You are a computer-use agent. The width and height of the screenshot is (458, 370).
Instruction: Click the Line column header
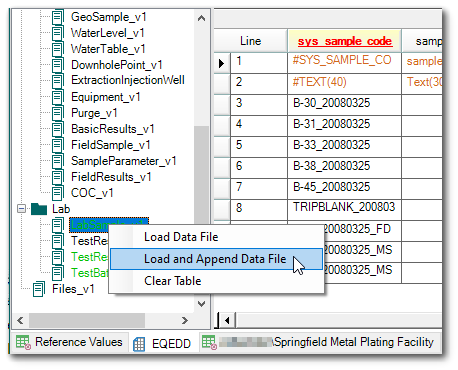click(251, 41)
